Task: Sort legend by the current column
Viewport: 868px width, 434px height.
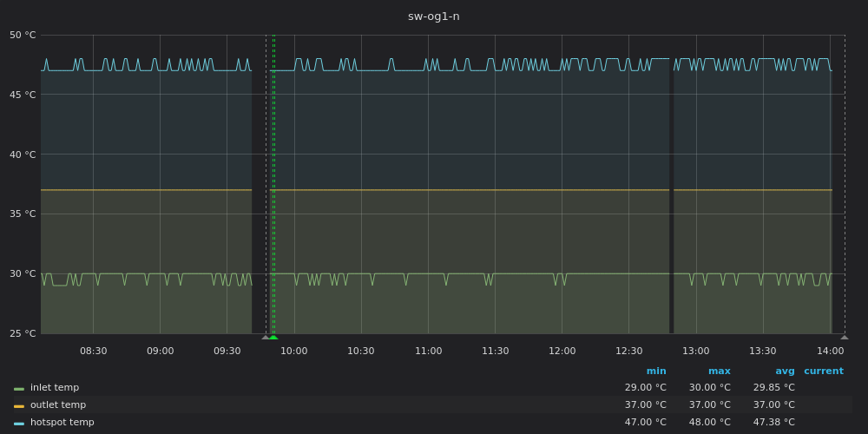Action: pos(823,372)
